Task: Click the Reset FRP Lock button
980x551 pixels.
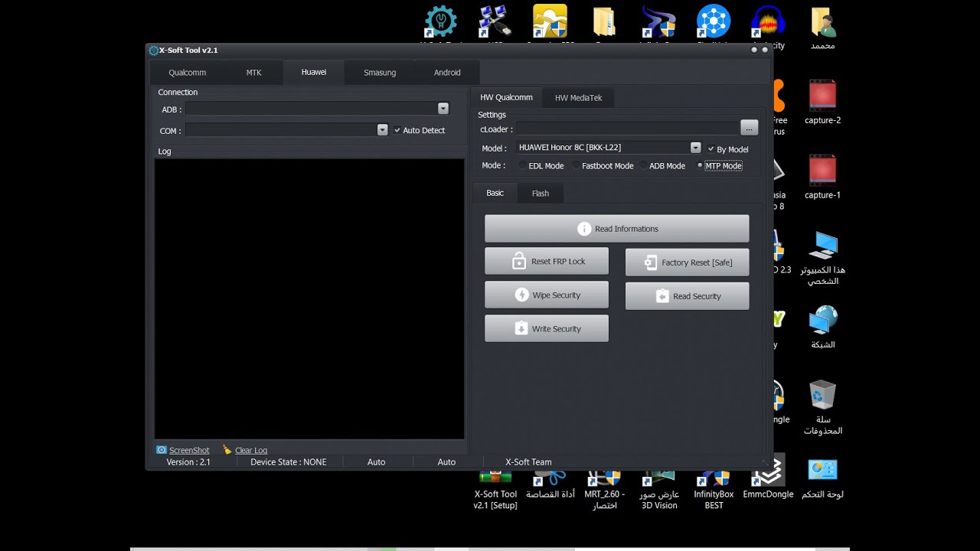Action: click(547, 261)
